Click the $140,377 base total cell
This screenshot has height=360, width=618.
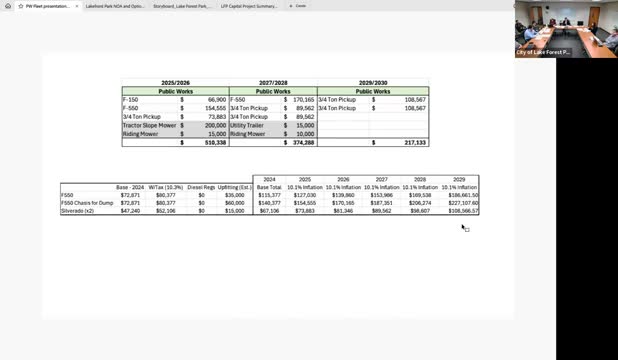(x=269, y=203)
